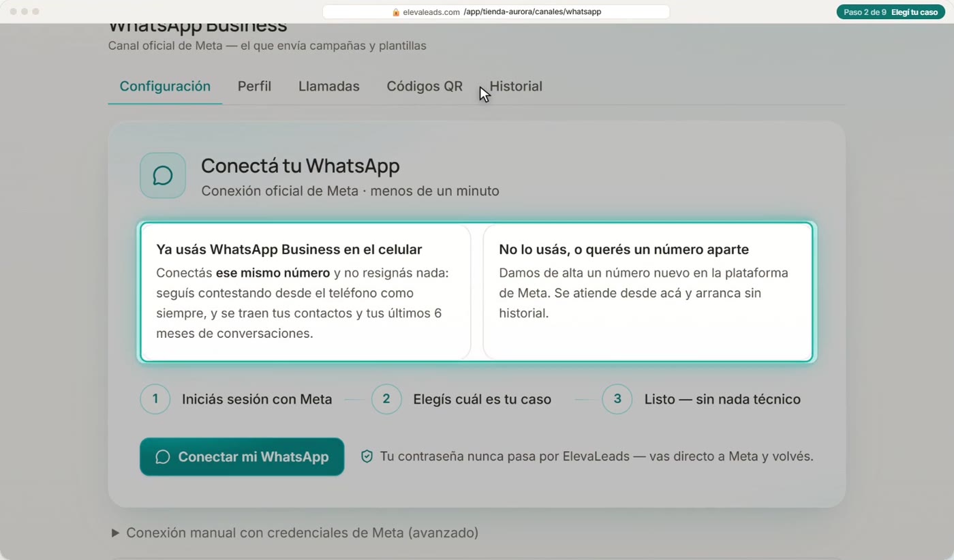Expand Conexión manual con credenciales de Meta
This screenshot has height=560, width=954.
coord(295,533)
